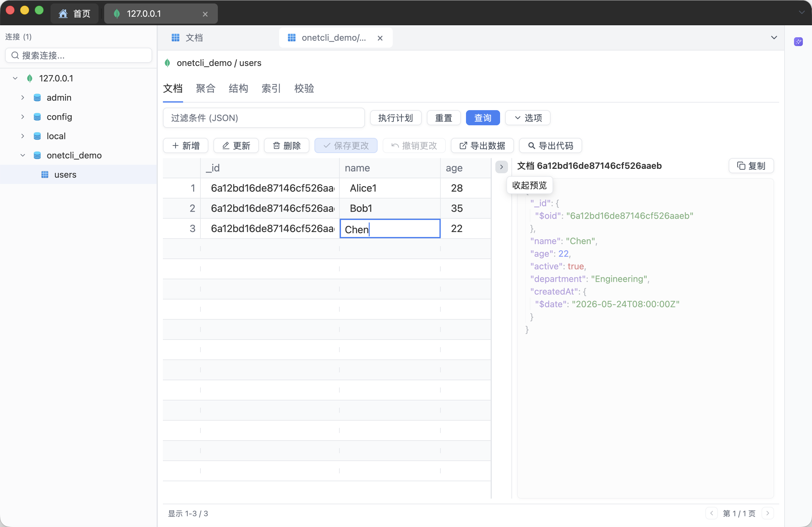Click the name column header

[390, 168]
